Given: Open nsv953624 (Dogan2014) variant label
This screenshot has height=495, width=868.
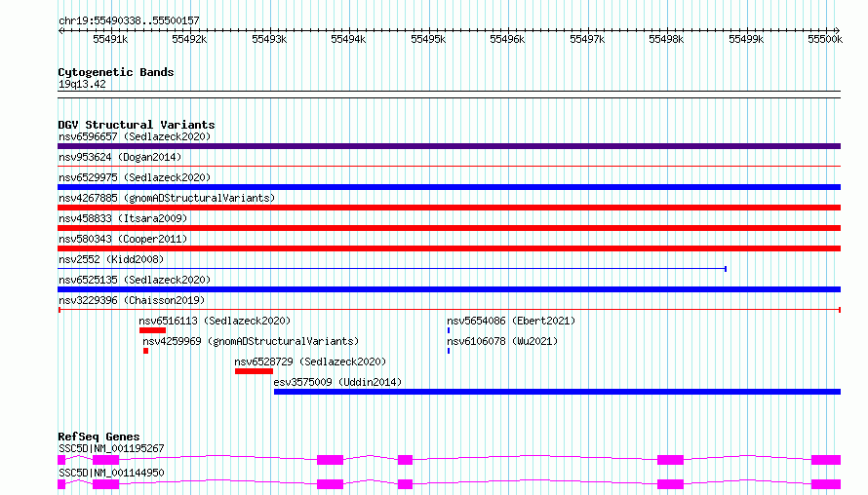Looking at the screenshot, I should tap(120, 157).
